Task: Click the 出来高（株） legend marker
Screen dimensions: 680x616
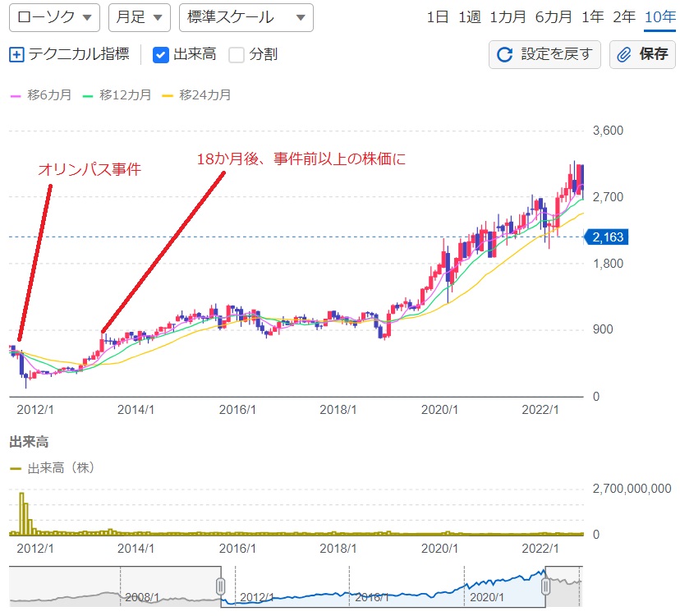Action: click(x=15, y=469)
